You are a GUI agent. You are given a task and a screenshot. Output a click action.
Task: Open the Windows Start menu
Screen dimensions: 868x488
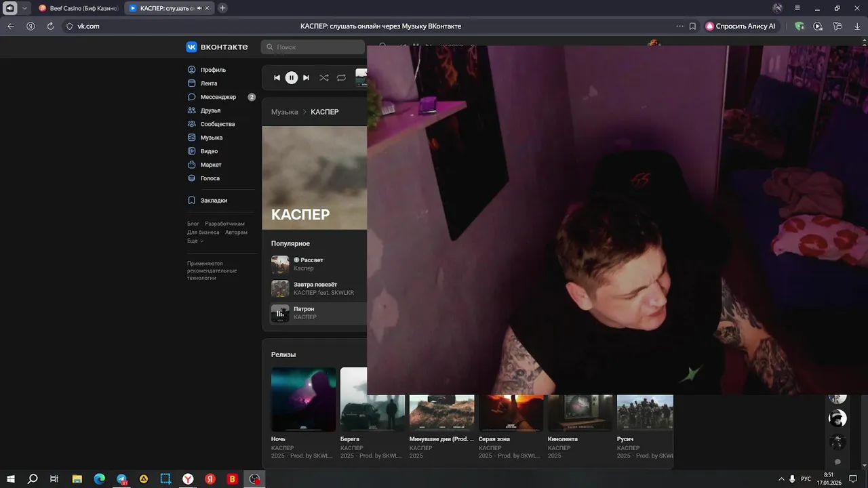(11, 479)
